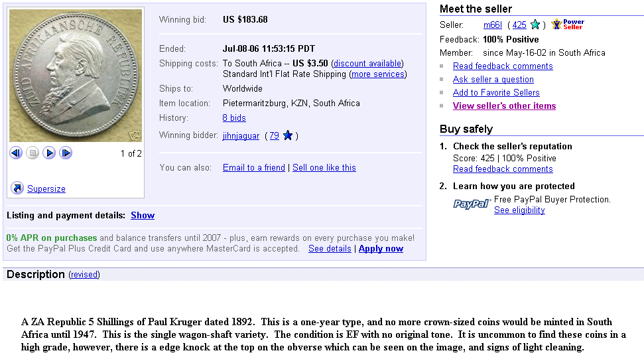The image size is (644, 363).
Task: Open the Email to a friend link
Action: coord(254,168)
